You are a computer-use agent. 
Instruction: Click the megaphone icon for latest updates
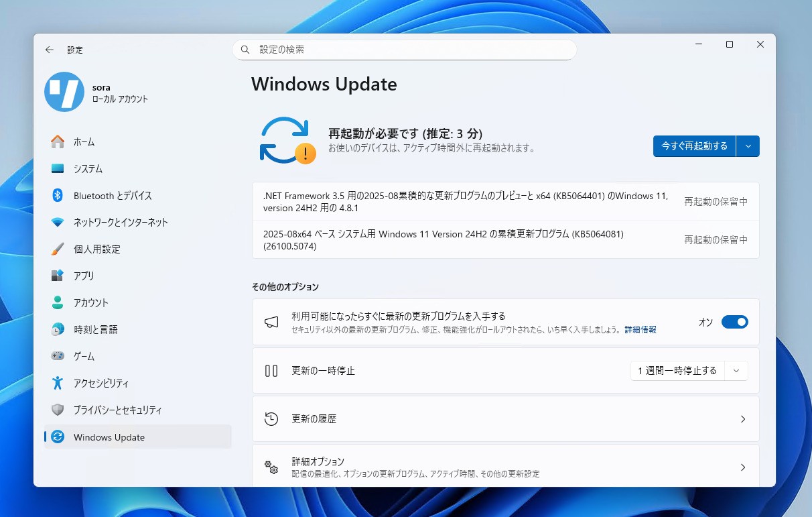click(x=271, y=322)
